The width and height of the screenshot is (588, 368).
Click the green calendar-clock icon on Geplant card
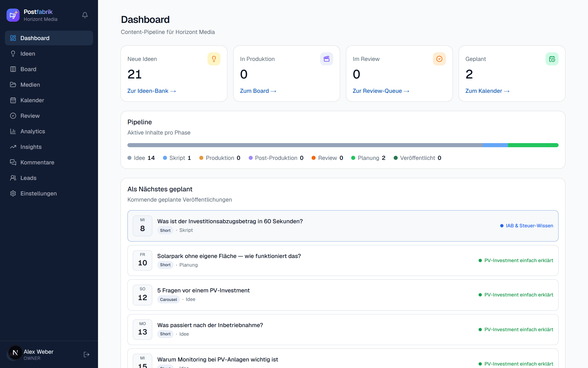pyautogui.click(x=552, y=59)
